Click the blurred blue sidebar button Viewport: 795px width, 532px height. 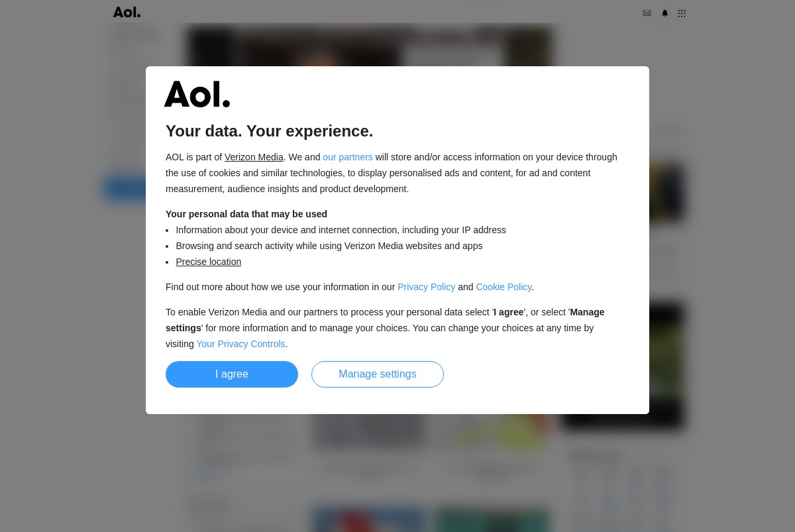(125, 189)
